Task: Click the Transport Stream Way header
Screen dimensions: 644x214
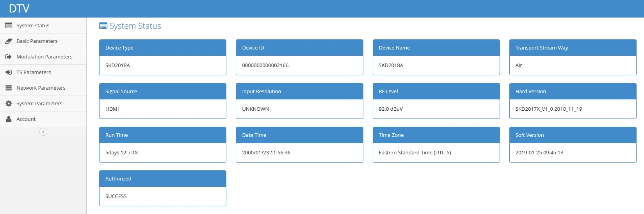Action: click(573, 48)
